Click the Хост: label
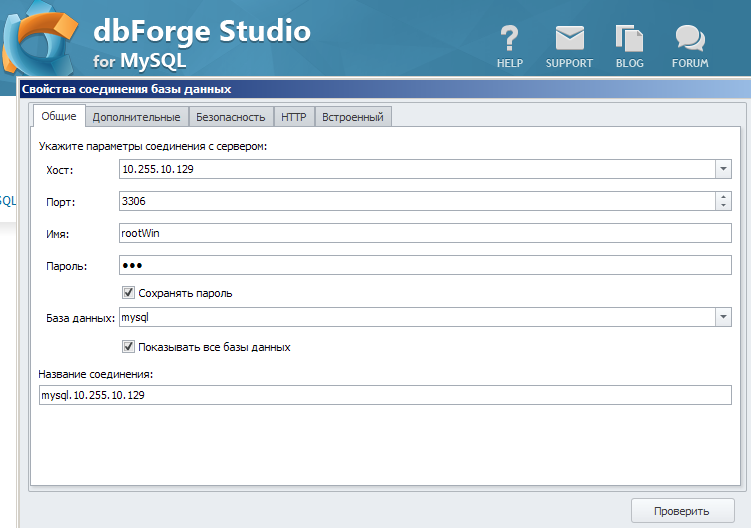This screenshot has width=751, height=528. tap(59, 170)
